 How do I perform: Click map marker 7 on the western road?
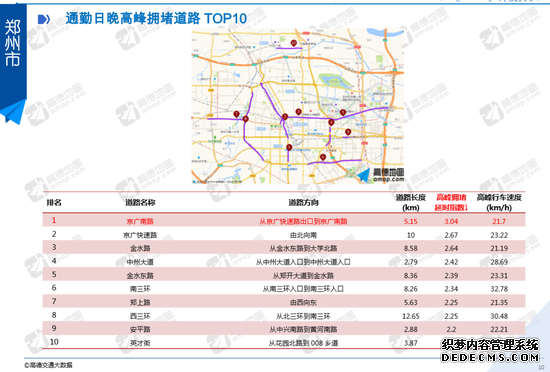tap(236, 114)
